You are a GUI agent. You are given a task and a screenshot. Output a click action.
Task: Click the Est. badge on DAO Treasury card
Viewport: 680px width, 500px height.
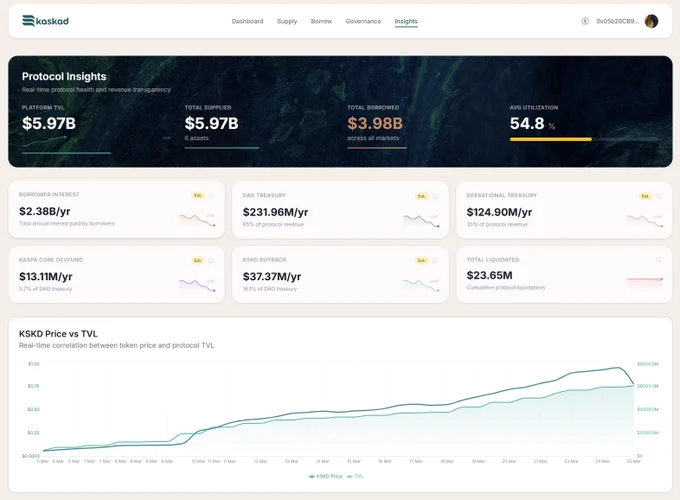[x=422, y=196]
